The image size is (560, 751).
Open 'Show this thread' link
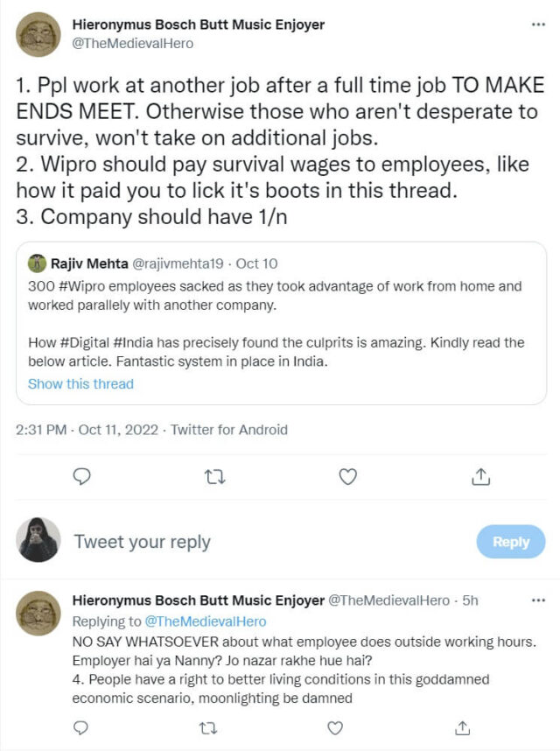coord(80,383)
